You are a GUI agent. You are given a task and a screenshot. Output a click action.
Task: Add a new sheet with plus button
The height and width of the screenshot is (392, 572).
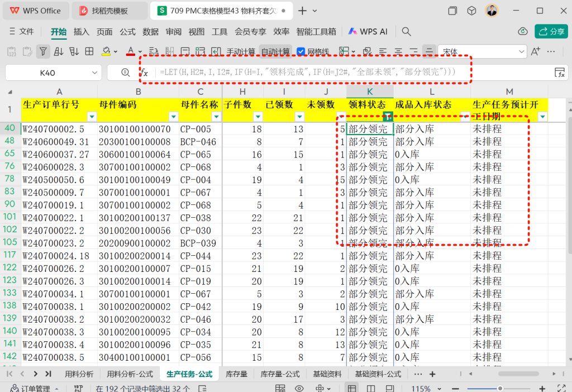432,374
